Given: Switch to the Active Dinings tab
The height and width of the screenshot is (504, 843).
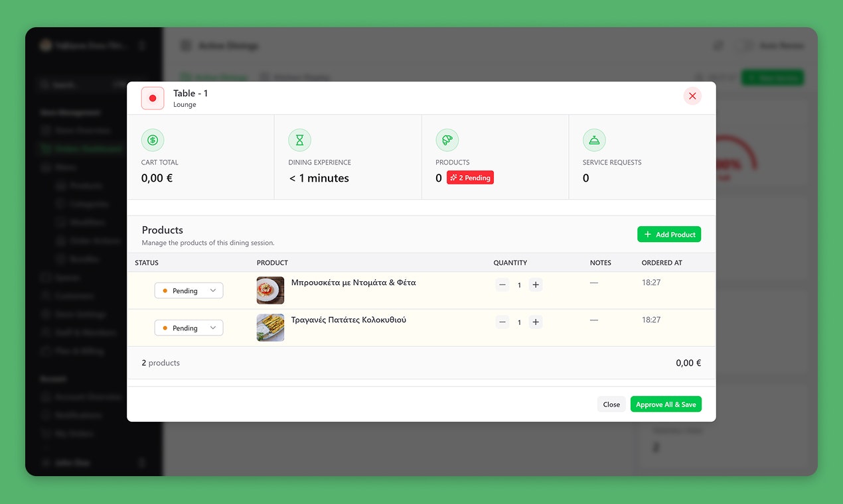Looking at the screenshot, I should click(x=214, y=77).
